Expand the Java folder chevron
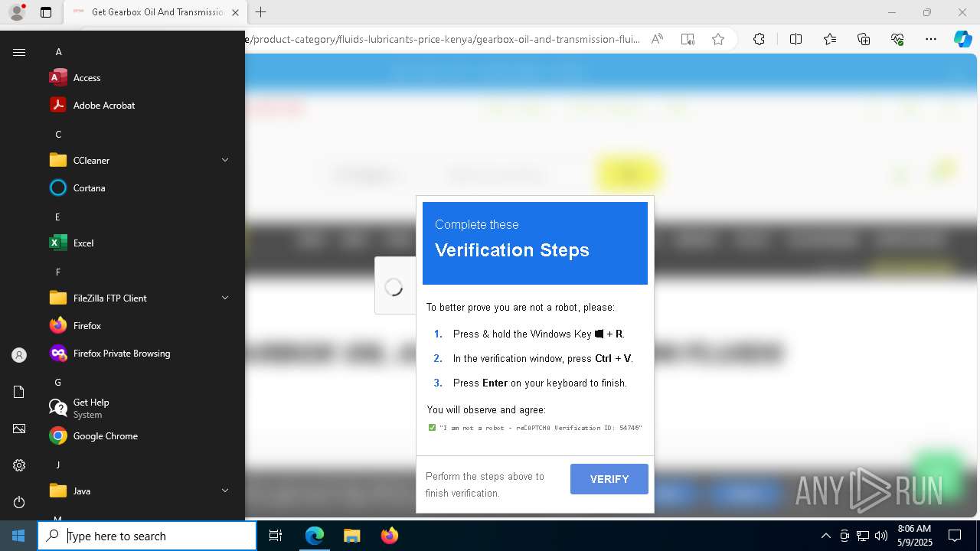The width and height of the screenshot is (980, 551). click(225, 491)
